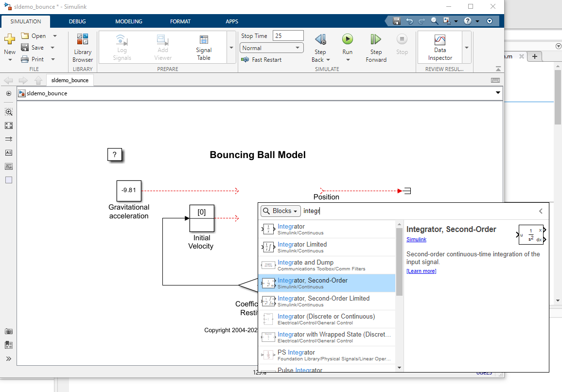Screen dimensions: 562x392
Task: Collapse the toolstrip with the minimize arrow
Action: coord(498,69)
